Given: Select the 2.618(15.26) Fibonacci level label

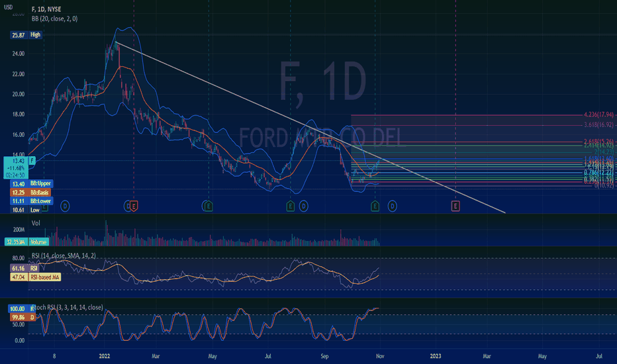Looking at the screenshot, I should pyautogui.click(x=598, y=141).
